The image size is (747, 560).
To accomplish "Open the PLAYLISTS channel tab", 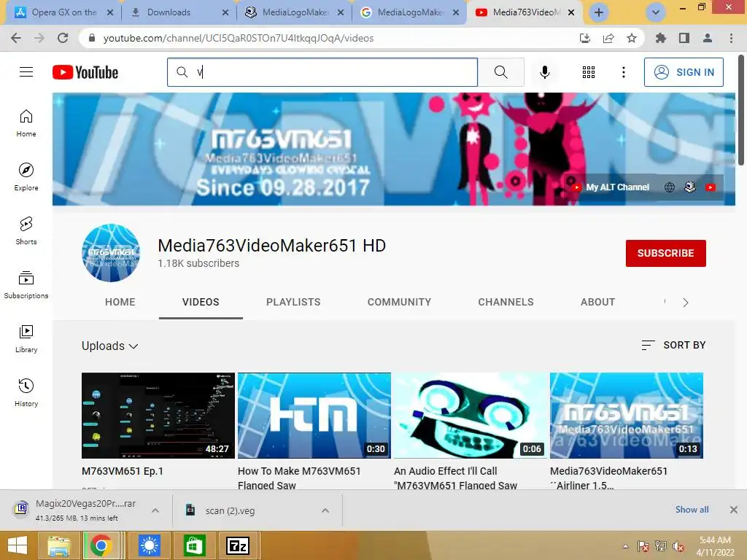I will pyautogui.click(x=293, y=302).
